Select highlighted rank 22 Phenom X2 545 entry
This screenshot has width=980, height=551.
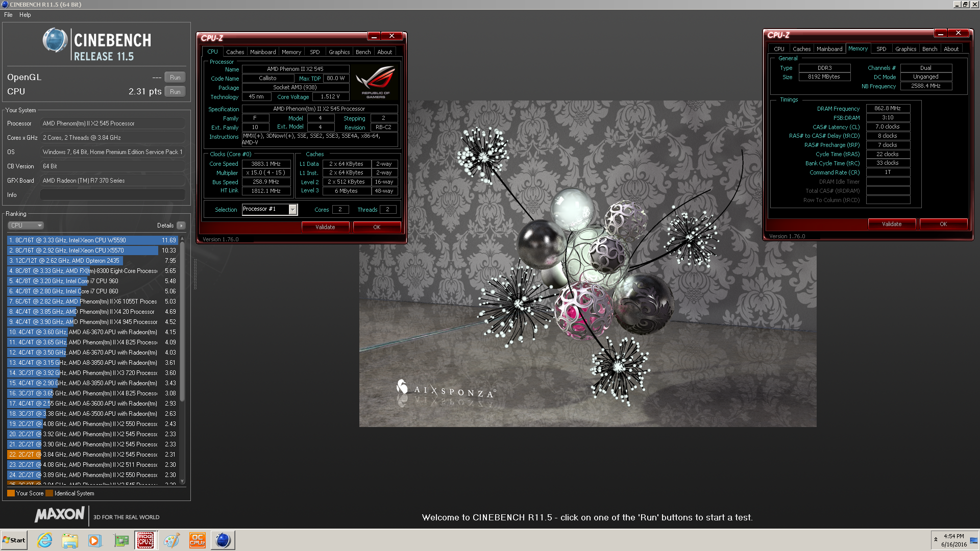point(92,455)
